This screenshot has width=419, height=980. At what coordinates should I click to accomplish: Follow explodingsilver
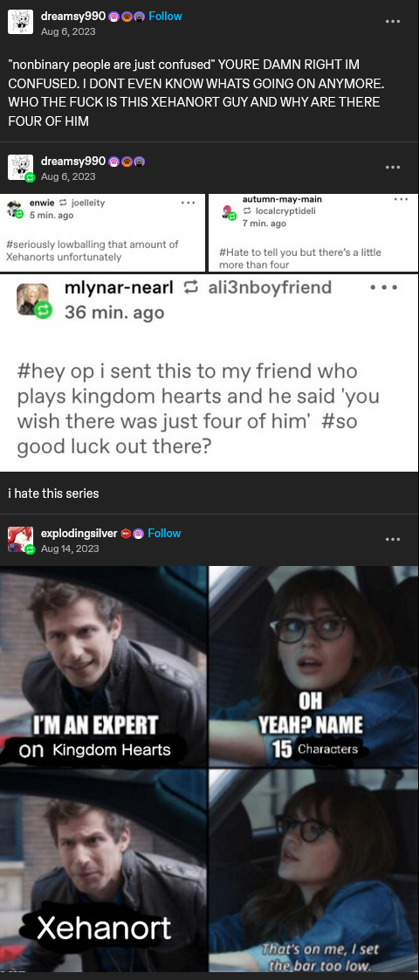164,533
